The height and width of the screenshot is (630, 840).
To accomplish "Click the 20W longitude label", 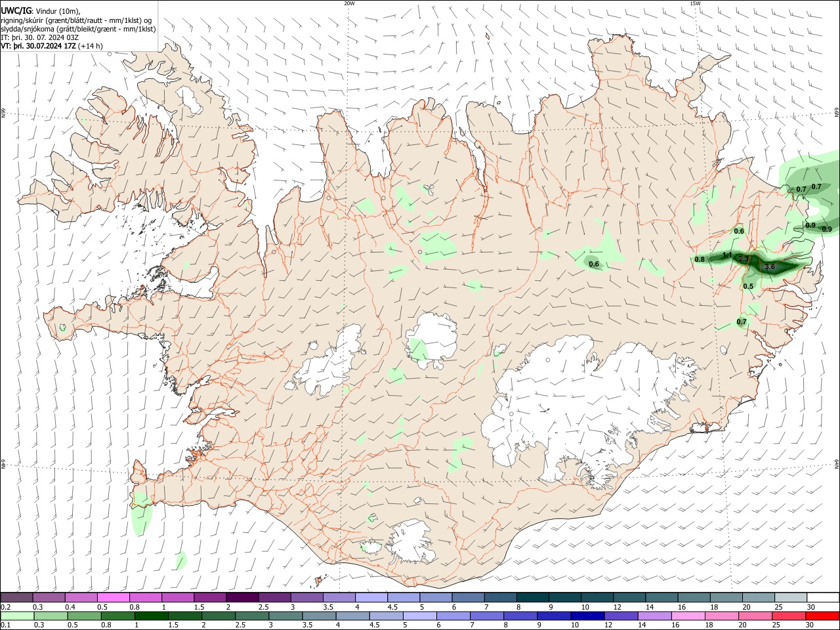I will (x=349, y=3).
